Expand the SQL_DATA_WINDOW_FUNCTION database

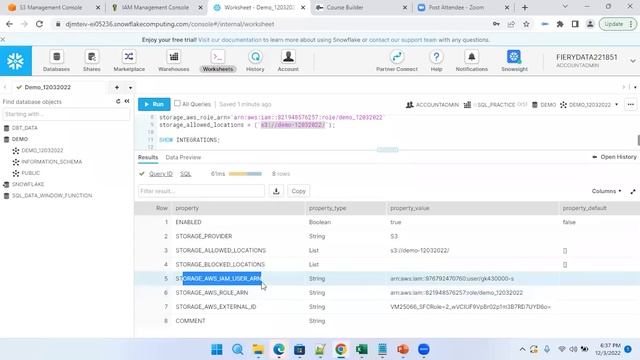coord(52,196)
